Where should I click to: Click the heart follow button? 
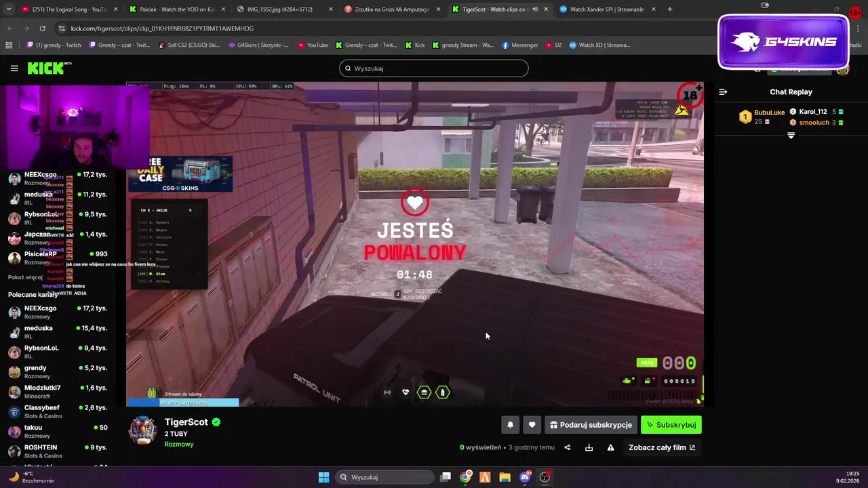[x=532, y=425]
